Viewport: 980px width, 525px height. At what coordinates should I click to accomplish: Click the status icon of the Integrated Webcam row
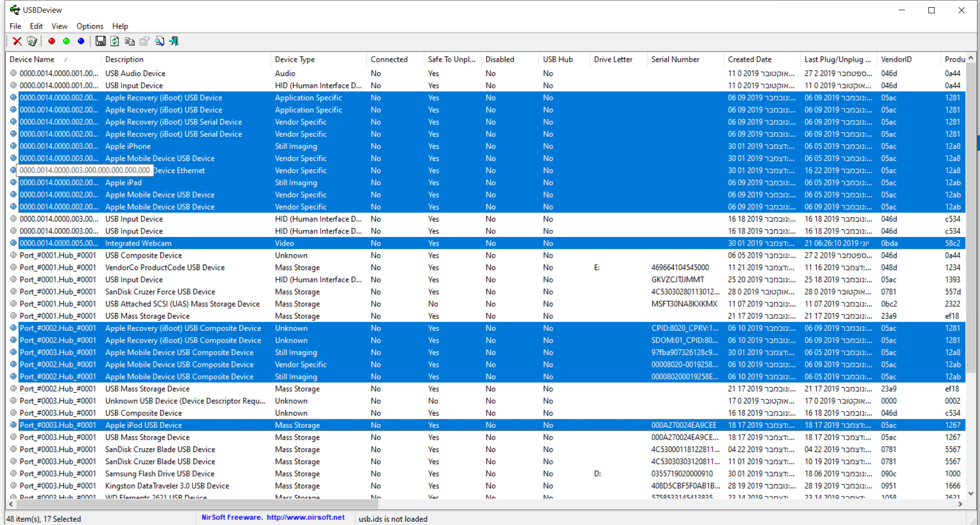click(13, 243)
